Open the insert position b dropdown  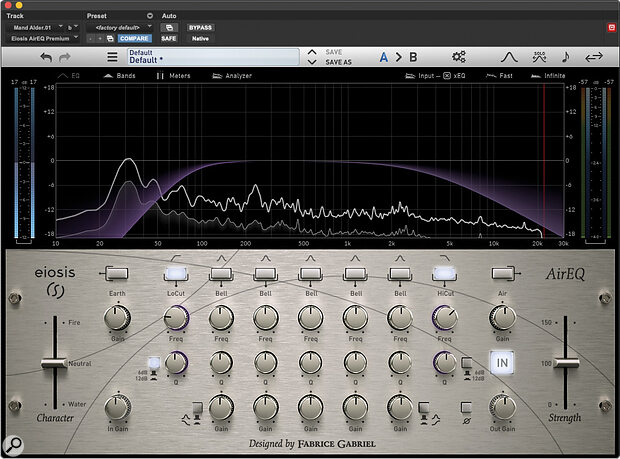(x=72, y=27)
